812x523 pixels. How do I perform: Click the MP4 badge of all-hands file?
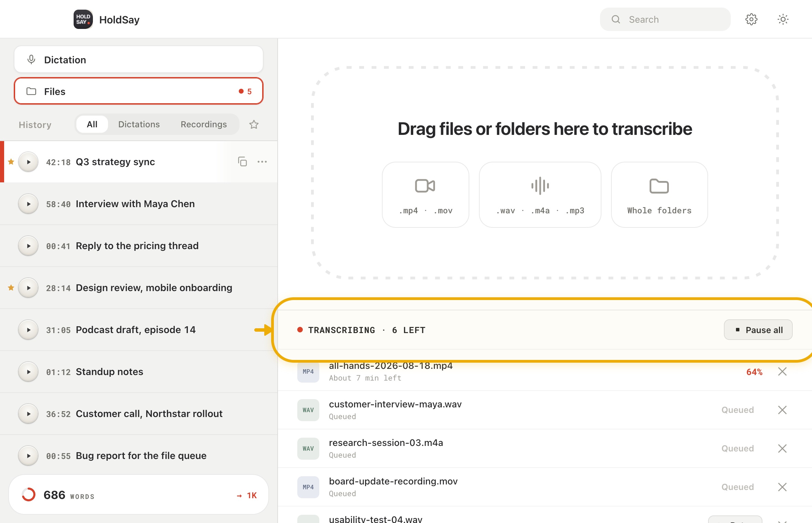(308, 373)
